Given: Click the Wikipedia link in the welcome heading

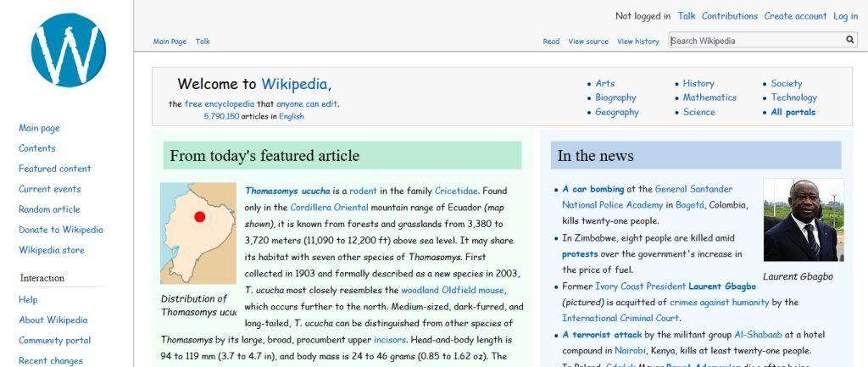Looking at the screenshot, I should (294, 84).
